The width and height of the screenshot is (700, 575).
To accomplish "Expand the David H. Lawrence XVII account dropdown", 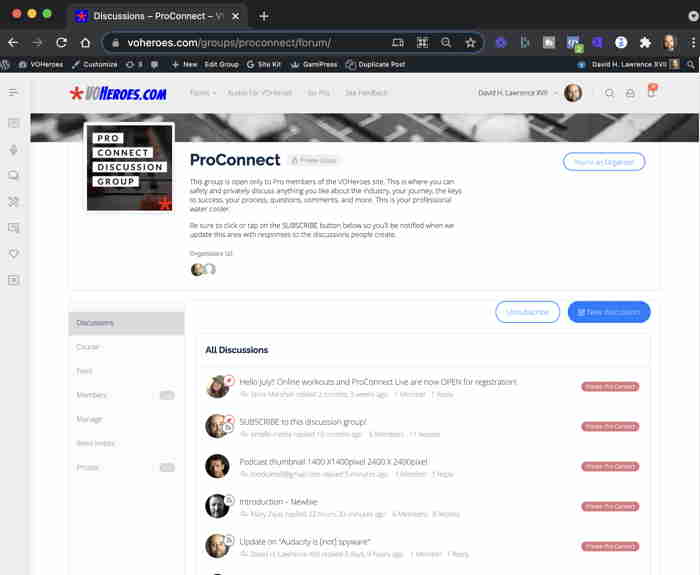I will (518, 93).
